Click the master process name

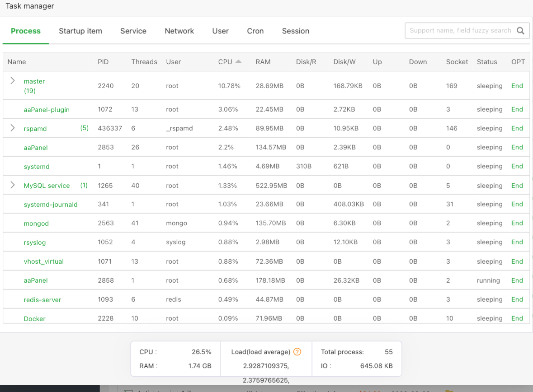[x=34, y=81]
